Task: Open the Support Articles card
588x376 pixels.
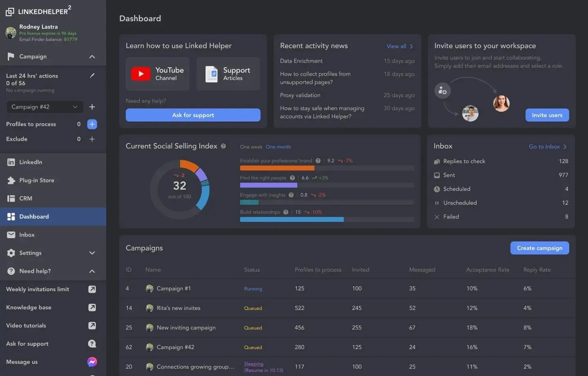Action: pyautogui.click(x=228, y=74)
